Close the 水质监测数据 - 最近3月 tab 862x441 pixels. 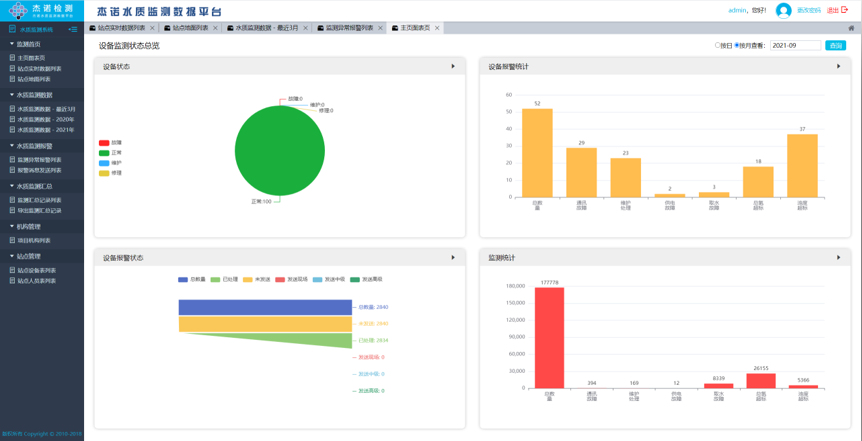306,28
